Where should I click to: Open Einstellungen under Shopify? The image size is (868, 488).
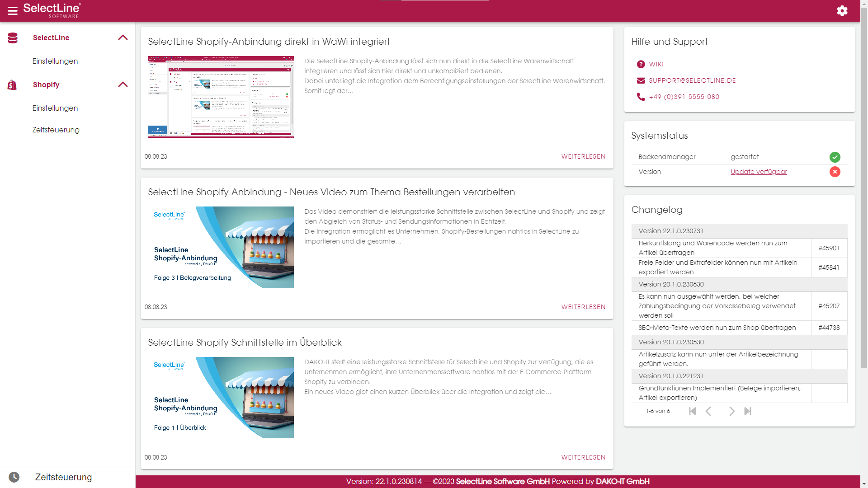(55, 108)
